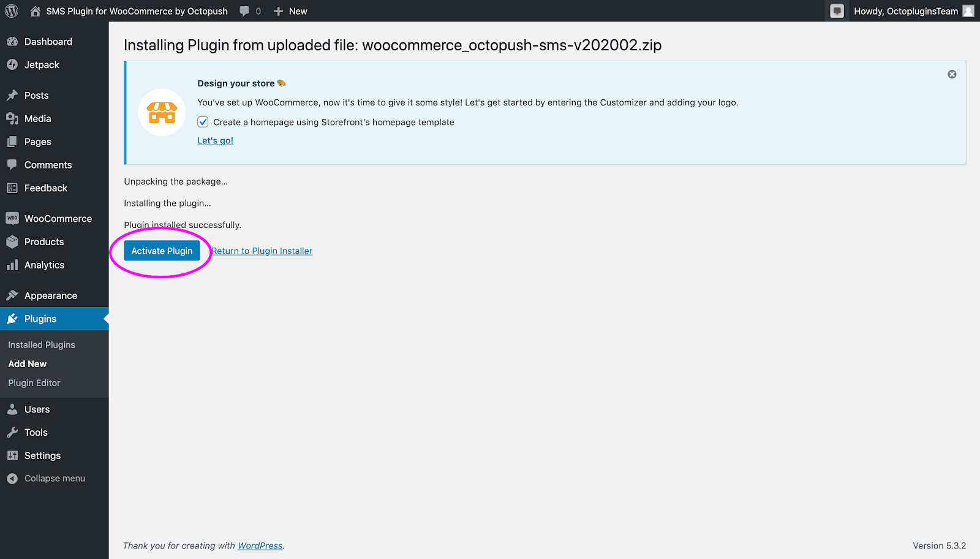
Task: Click the Storefront shop thumbnail icon
Action: point(162,112)
